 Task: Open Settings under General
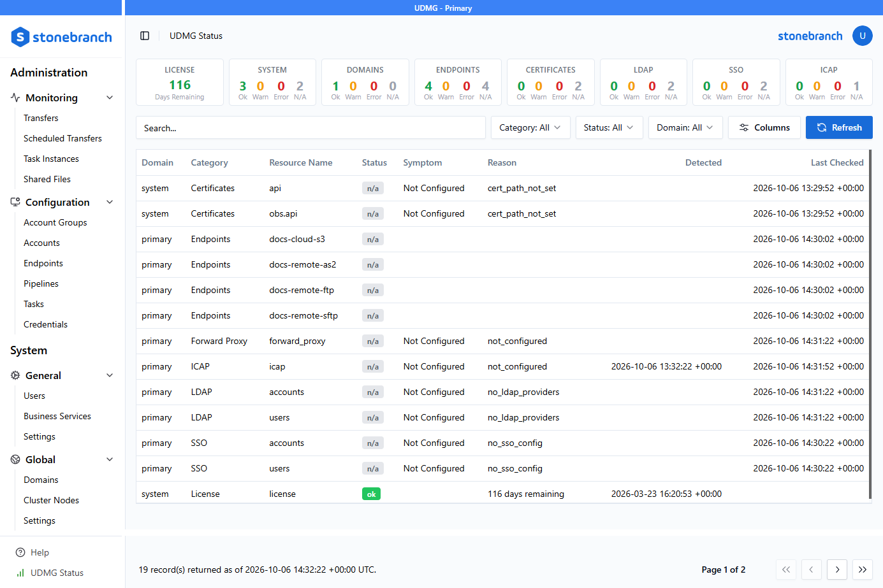[40, 436]
